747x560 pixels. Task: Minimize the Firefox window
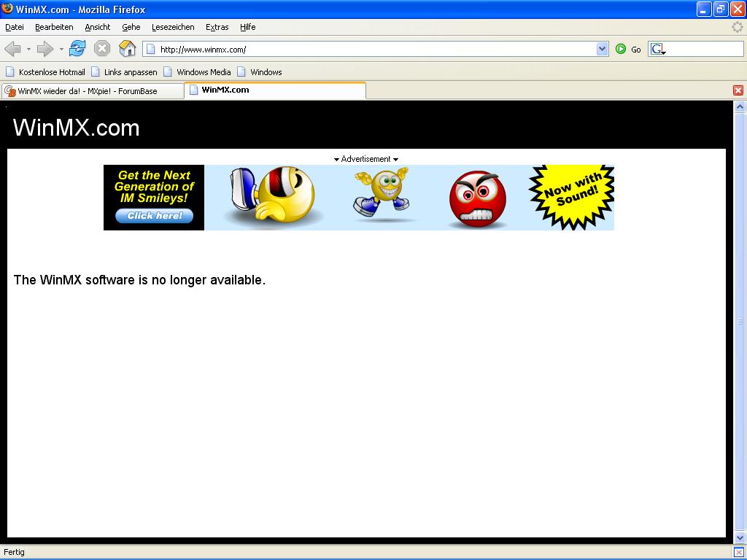(704, 9)
